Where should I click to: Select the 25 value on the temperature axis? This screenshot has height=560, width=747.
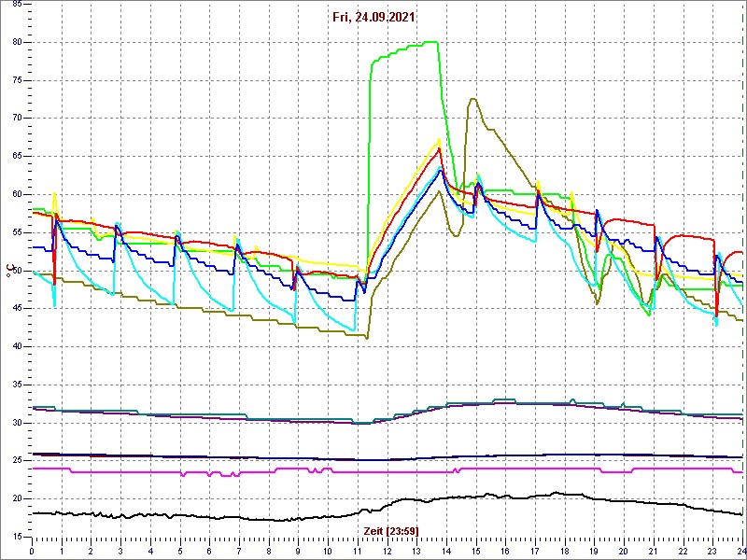point(16,461)
